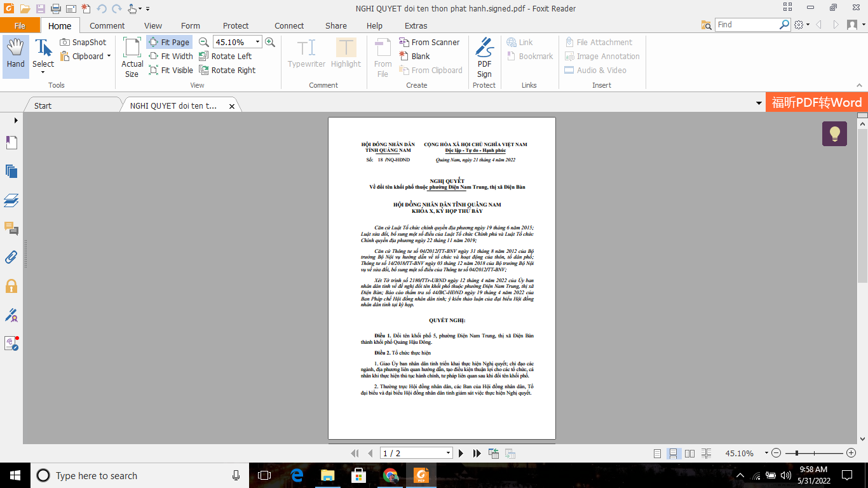Open the 45.10% zoom dropdown in ribbon
This screenshot has height=488, width=868.
257,42
